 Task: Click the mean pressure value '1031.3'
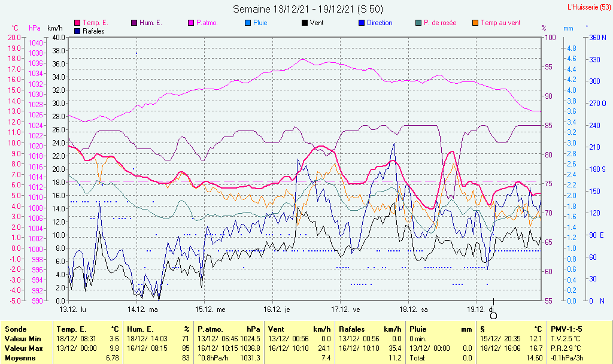coord(250,358)
